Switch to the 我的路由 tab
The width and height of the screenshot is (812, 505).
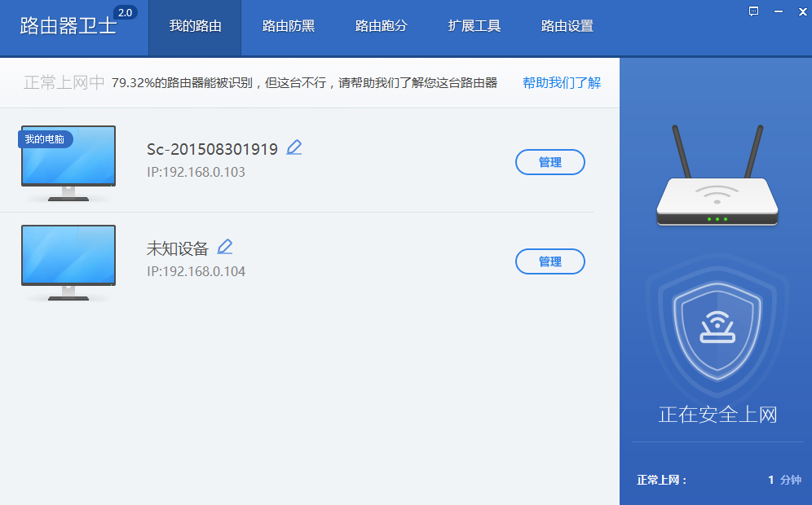[x=195, y=27]
